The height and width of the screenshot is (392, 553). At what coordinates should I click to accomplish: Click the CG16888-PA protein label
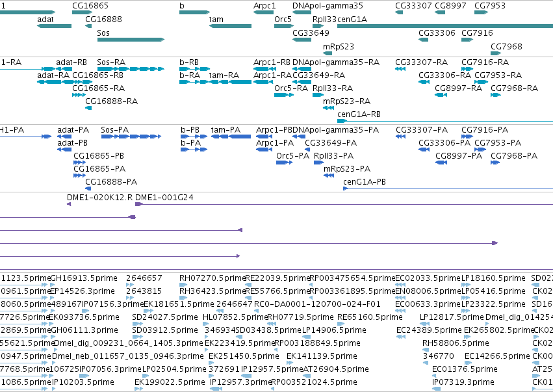tap(111, 182)
